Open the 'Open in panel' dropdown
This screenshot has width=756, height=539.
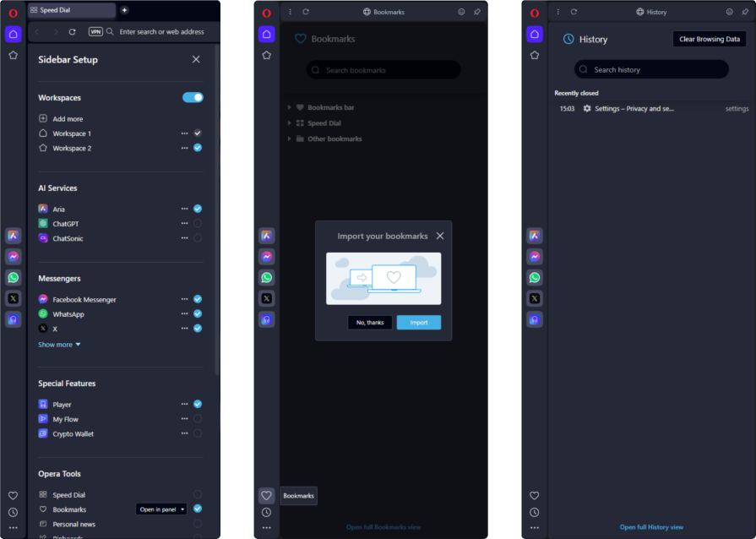(x=162, y=509)
